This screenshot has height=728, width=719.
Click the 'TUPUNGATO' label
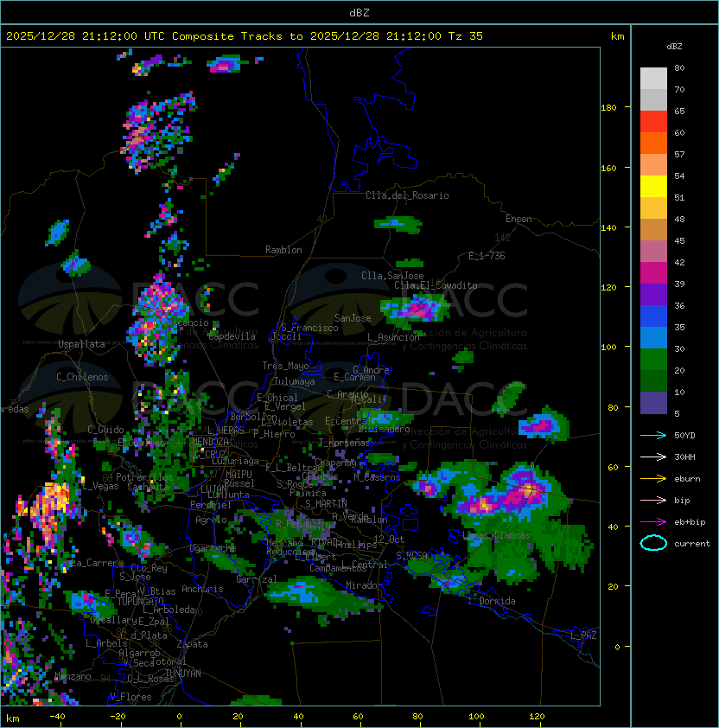click(140, 601)
